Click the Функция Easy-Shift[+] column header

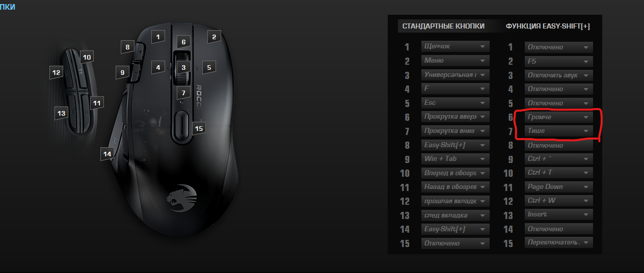(x=548, y=26)
